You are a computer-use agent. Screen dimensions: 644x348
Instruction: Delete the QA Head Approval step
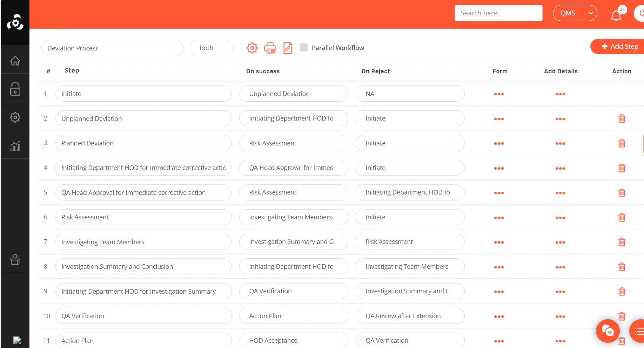(x=622, y=193)
